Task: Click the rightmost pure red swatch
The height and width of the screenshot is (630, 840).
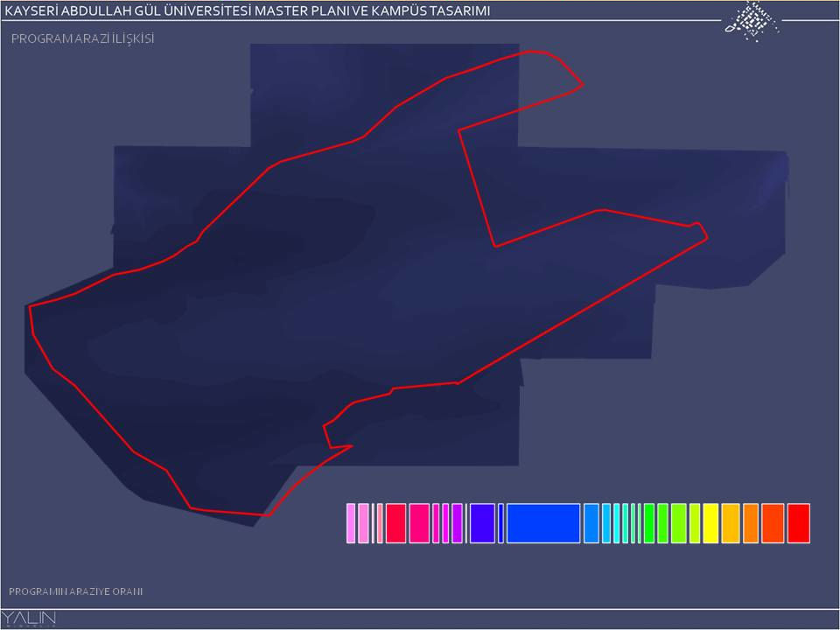Action: click(x=798, y=523)
